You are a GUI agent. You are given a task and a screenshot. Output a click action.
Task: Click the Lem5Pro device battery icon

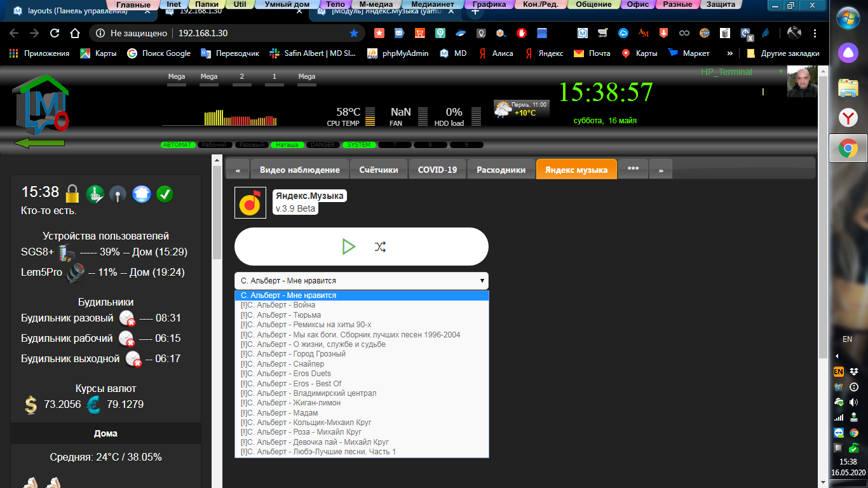point(76,273)
